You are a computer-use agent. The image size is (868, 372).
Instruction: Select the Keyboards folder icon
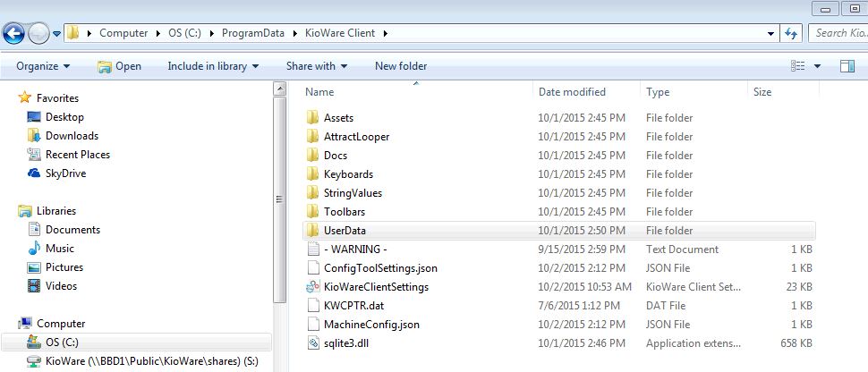(x=312, y=173)
